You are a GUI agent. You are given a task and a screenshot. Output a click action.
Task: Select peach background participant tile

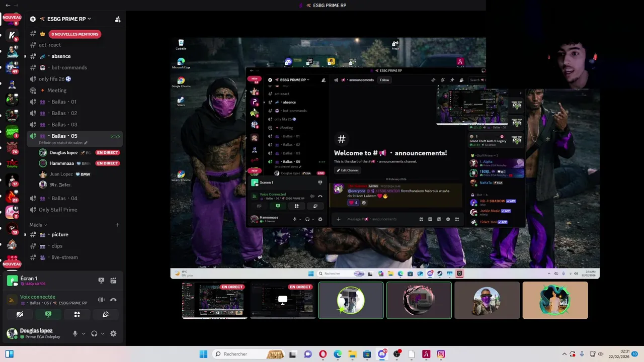[555, 300]
